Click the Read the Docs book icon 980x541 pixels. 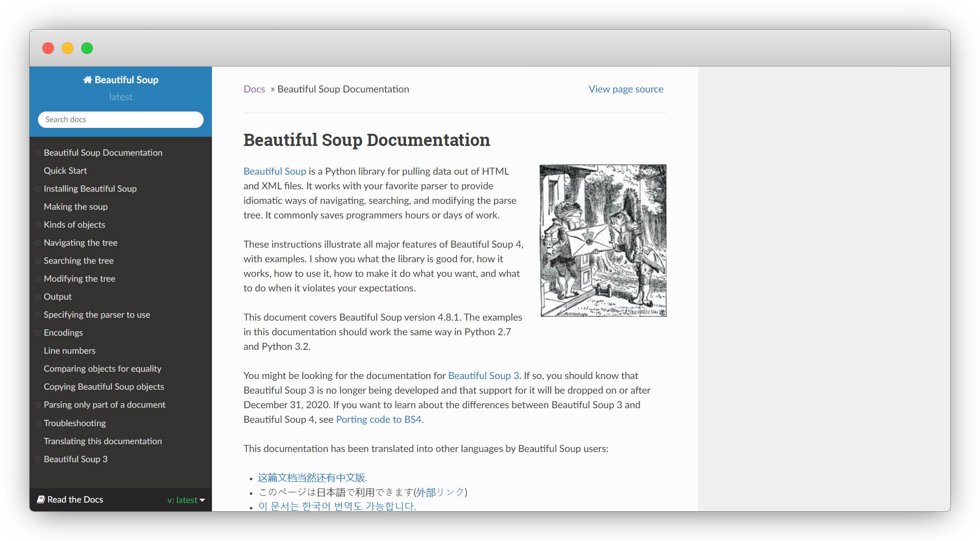[41, 500]
